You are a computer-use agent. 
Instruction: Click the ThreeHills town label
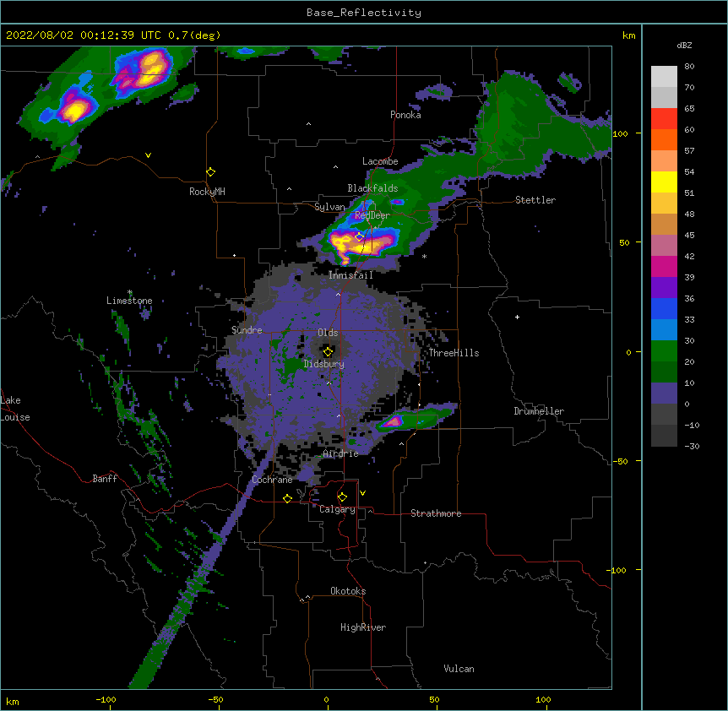tap(454, 353)
